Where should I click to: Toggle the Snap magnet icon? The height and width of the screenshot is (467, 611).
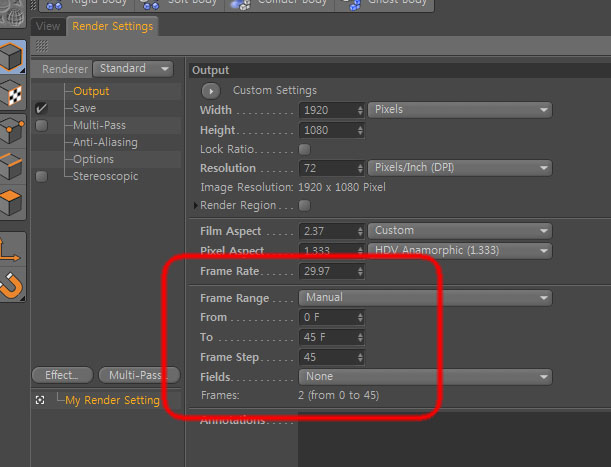click(x=12, y=285)
